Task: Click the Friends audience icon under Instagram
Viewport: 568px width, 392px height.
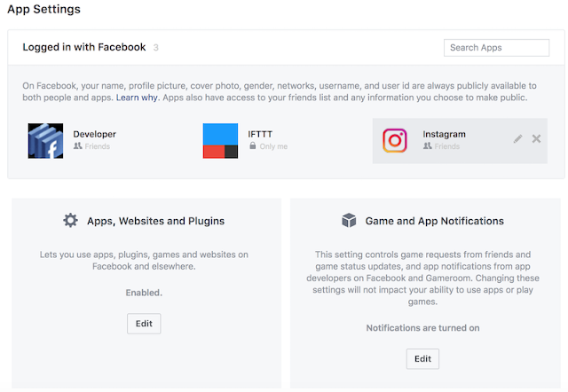Action: [428, 145]
